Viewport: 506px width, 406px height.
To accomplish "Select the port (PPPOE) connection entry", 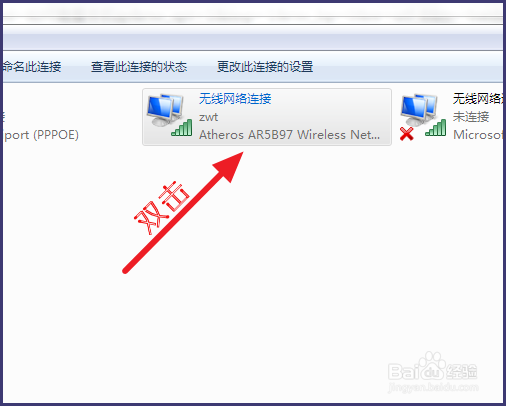I will (41, 135).
